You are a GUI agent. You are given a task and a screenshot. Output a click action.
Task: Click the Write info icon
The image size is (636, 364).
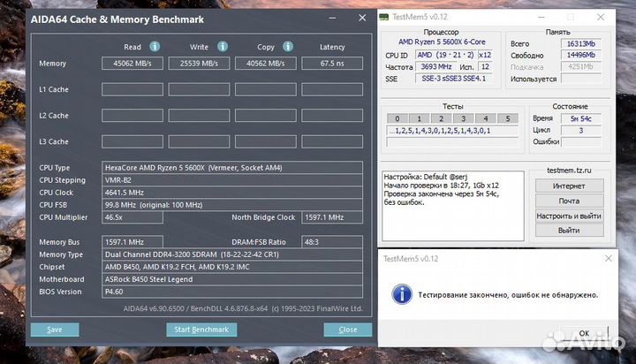coord(223,47)
